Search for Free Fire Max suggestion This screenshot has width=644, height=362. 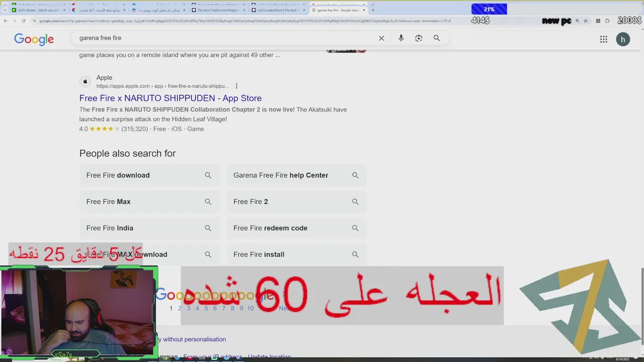(149, 202)
